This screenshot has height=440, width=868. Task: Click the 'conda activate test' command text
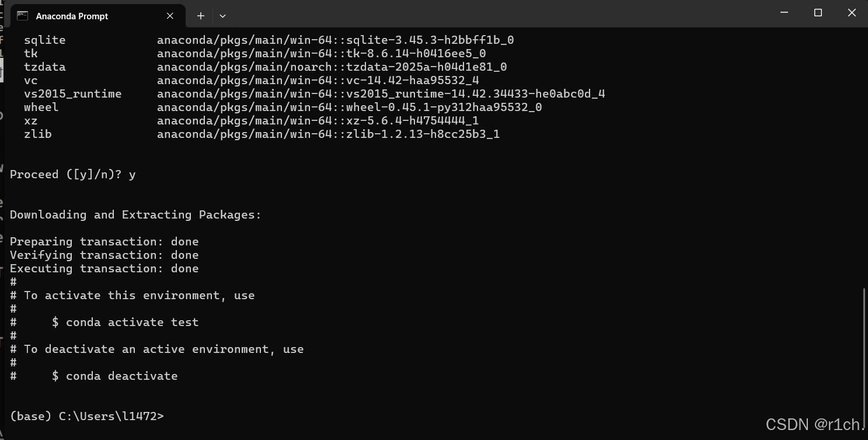(133, 322)
